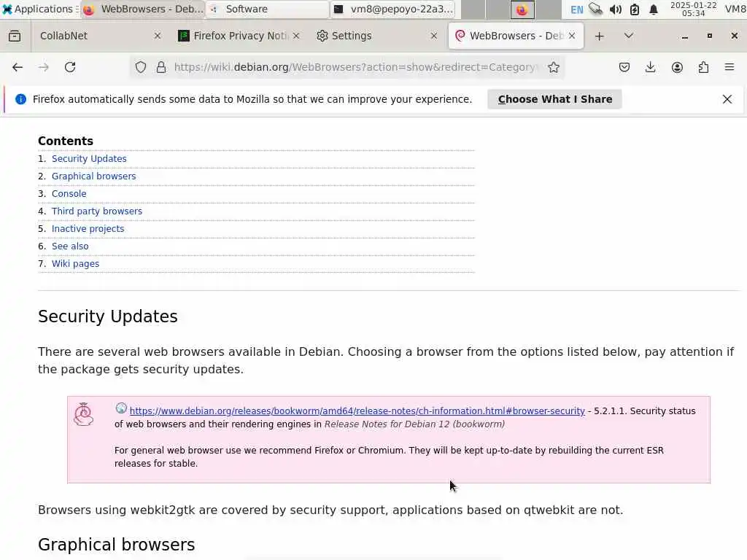Open the Downloads panel
The height and width of the screenshot is (560, 747).
click(x=650, y=67)
